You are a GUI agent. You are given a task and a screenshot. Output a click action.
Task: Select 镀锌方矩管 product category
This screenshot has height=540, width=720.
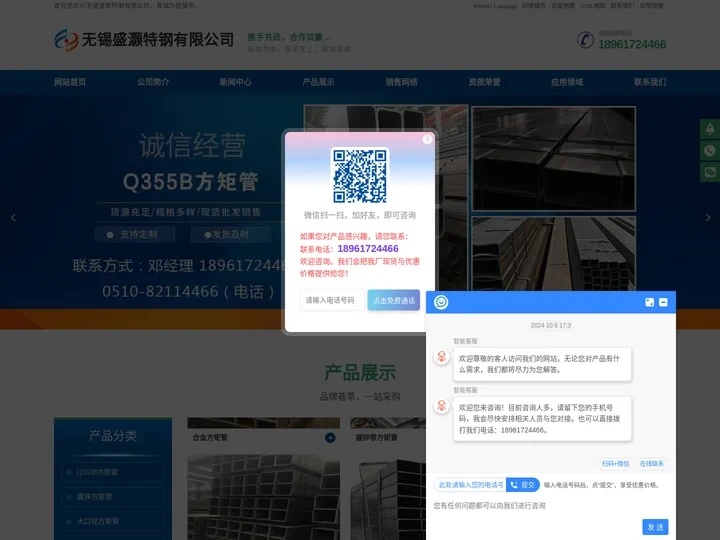click(113, 496)
